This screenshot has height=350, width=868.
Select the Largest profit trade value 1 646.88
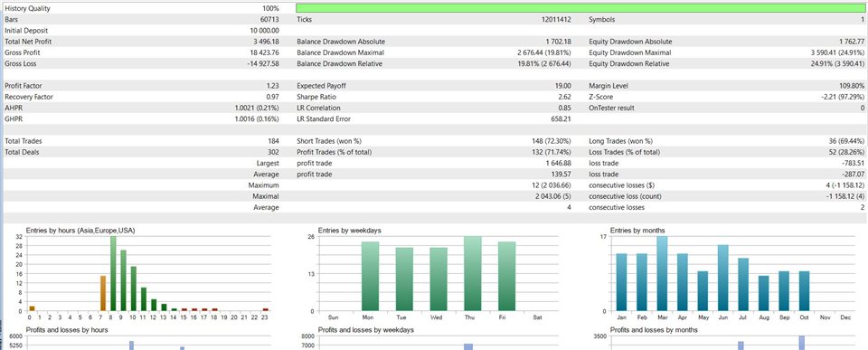[559, 164]
